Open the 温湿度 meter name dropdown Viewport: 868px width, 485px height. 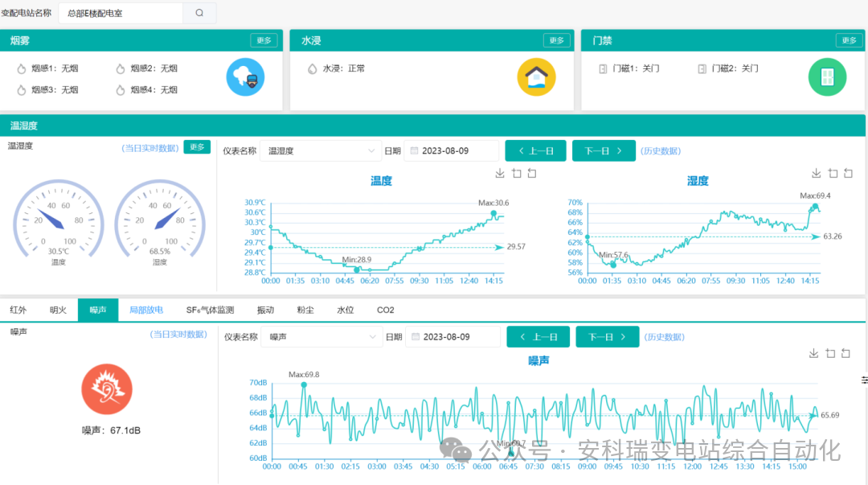point(321,150)
